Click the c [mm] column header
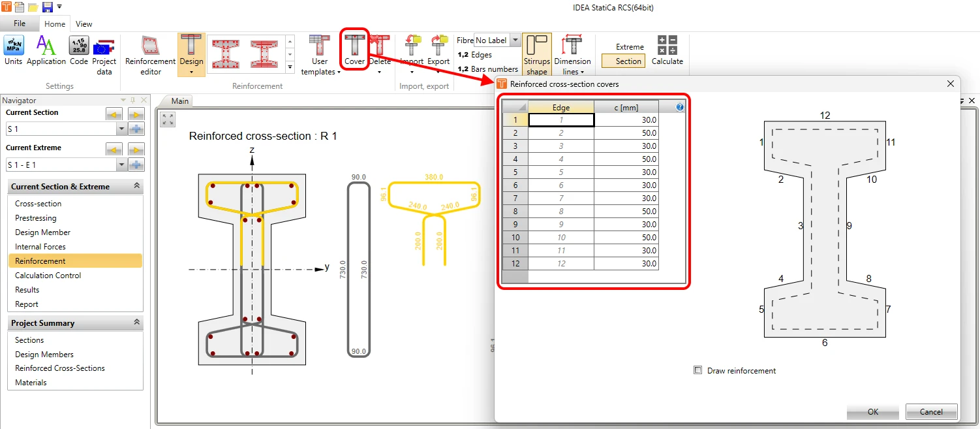 (626, 107)
